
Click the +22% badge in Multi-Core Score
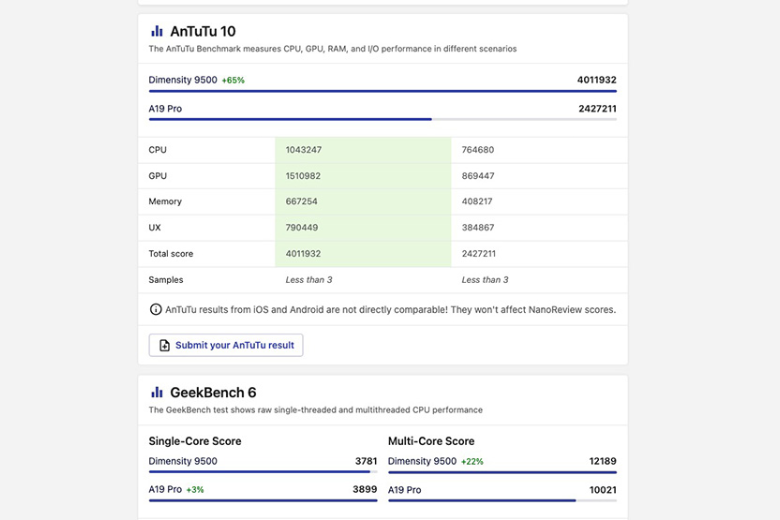tap(472, 462)
